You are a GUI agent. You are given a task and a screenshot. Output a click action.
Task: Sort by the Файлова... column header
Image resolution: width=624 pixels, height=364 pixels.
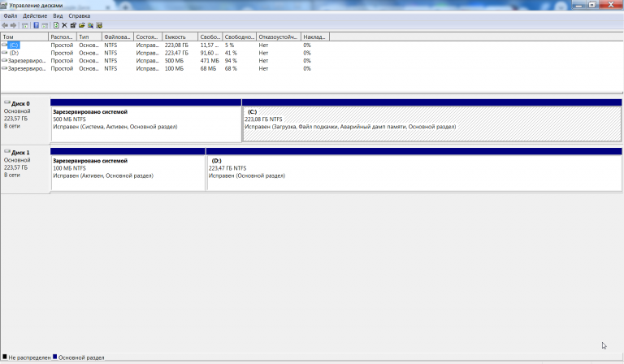point(118,37)
